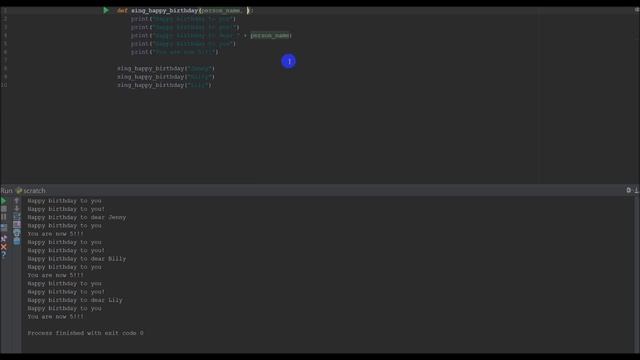Viewport: 640px width, 360px height.
Task: Close the run tab with red X
Action: (4, 247)
